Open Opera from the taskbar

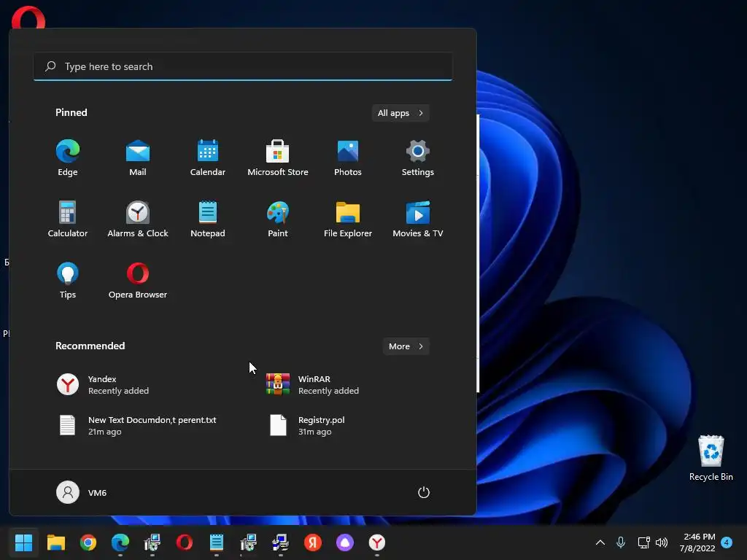coord(185,542)
